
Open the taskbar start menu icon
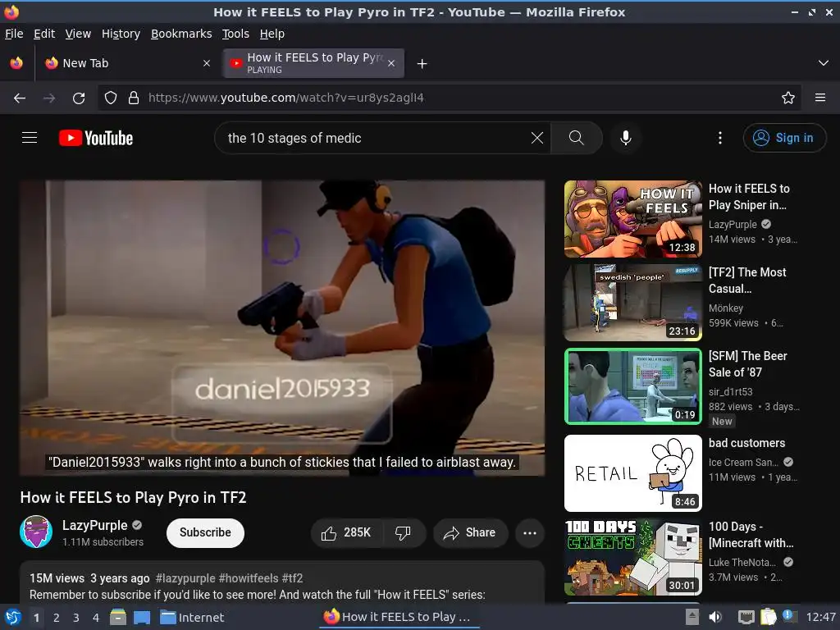coord(13,617)
